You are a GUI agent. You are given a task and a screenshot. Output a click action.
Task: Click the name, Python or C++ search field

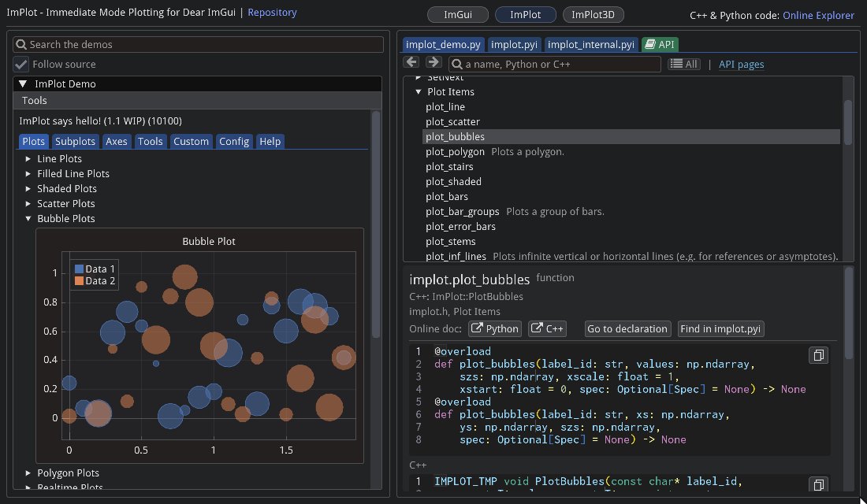[x=555, y=64]
